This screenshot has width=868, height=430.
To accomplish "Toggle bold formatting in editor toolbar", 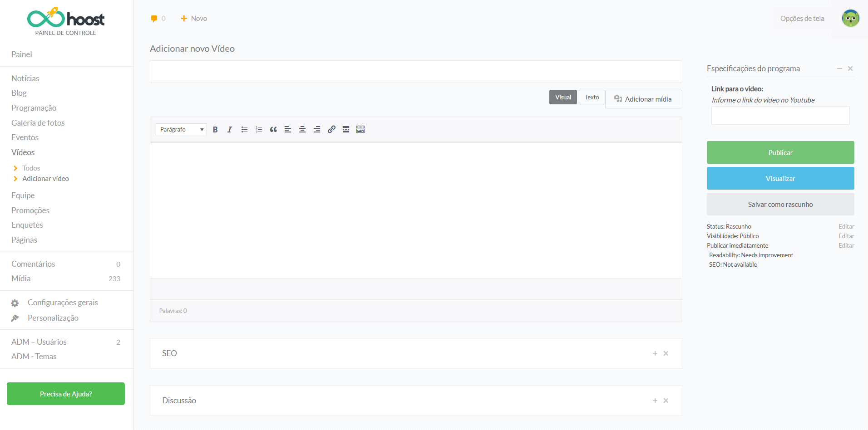I will click(x=215, y=130).
